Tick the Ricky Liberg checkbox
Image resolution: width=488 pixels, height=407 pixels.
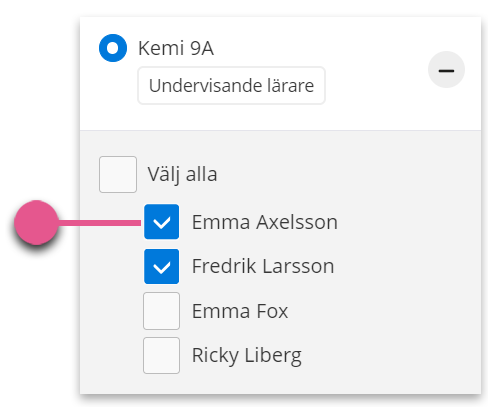(x=161, y=355)
